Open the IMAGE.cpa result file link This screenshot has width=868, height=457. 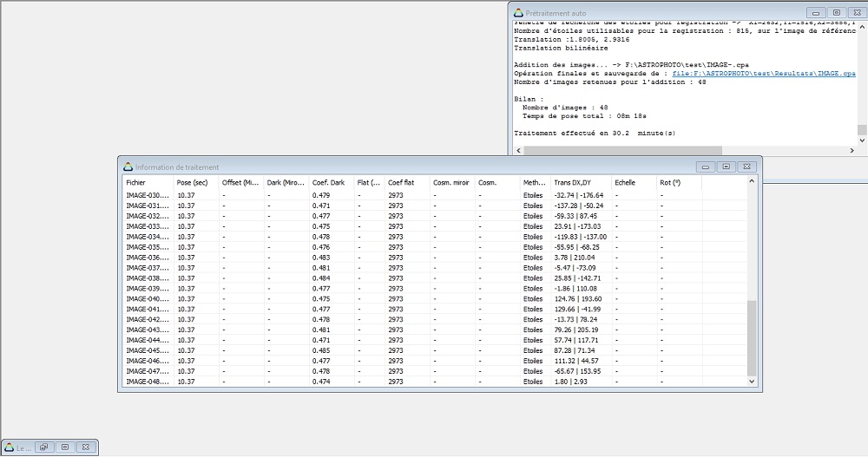764,74
